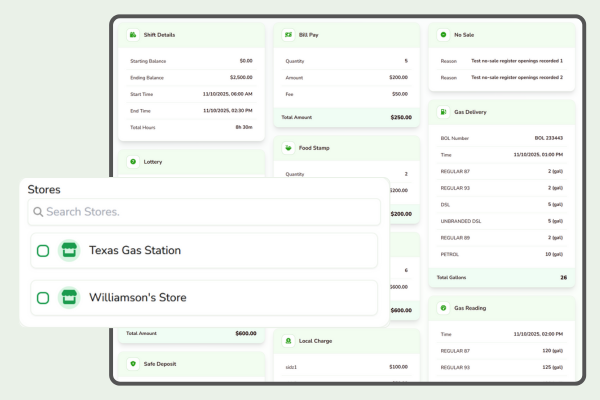Click the Bill Pay heading
The height and width of the screenshot is (400, 600).
click(x=308, y=35)
